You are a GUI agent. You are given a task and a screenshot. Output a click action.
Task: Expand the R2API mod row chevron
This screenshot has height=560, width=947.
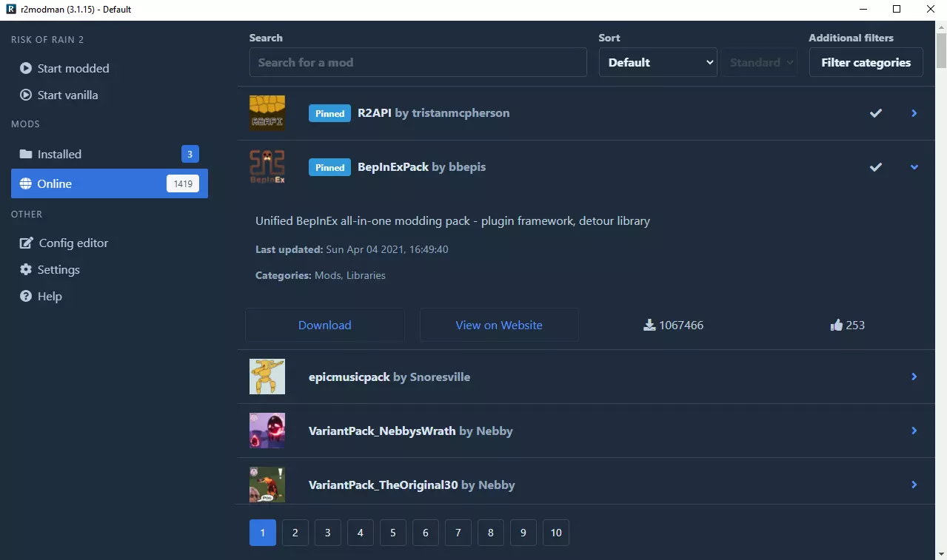[x=914, y=113]
